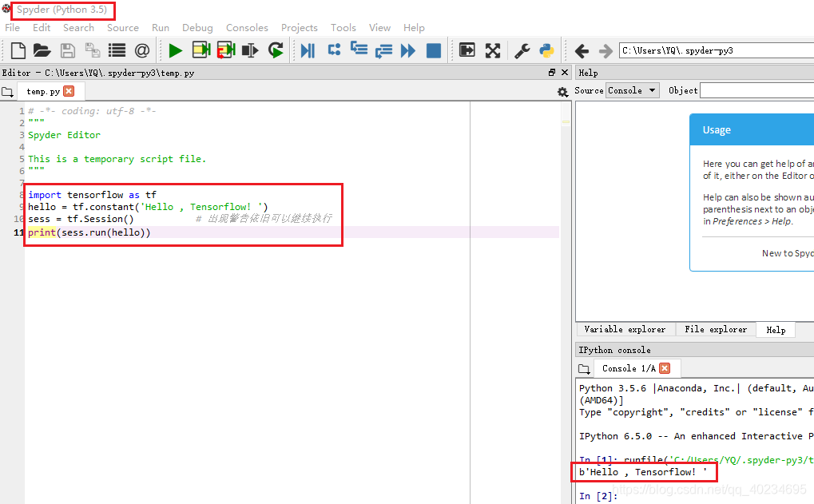
Task: Close the Editor pane
Action: pyautogui.click(x=565, y=72)
